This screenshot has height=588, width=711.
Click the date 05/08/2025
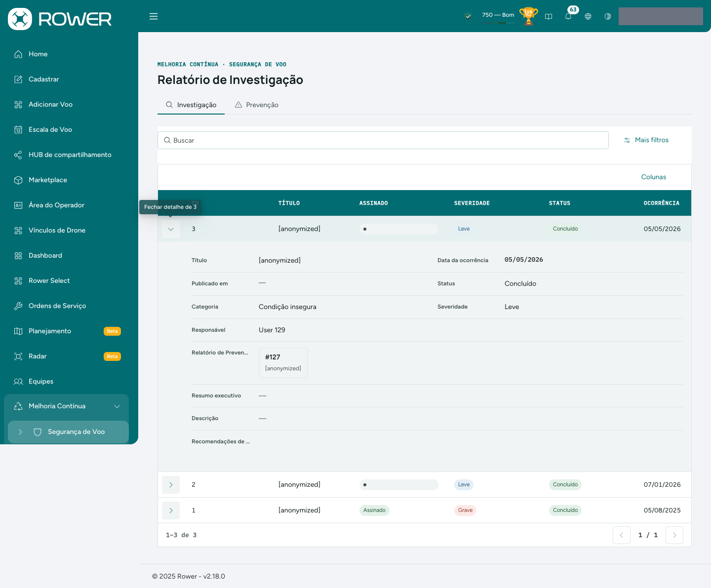coord(662,510)
